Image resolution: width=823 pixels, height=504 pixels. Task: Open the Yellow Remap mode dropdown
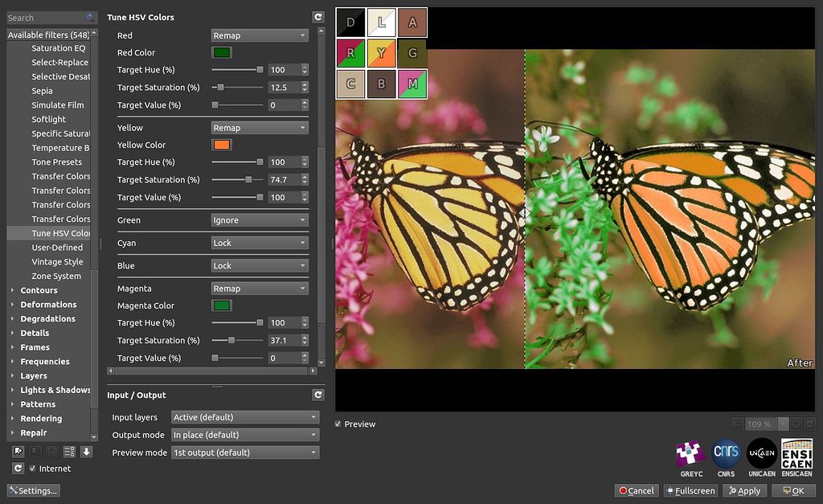[259, 127]
